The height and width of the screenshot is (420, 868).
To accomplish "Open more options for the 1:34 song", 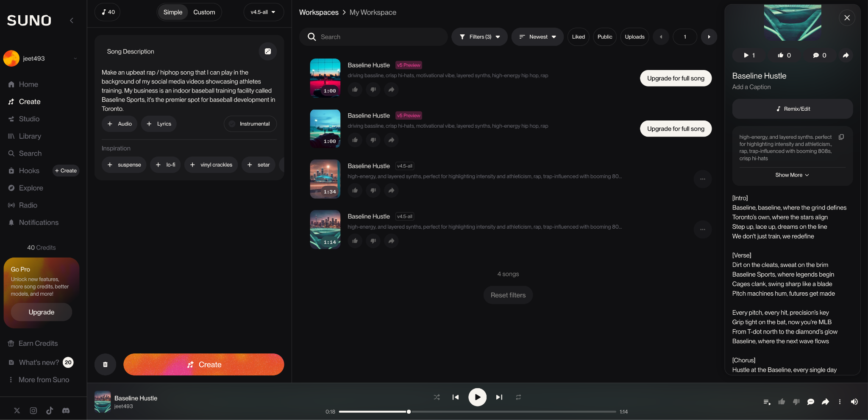I will click(x=703, y=179).
